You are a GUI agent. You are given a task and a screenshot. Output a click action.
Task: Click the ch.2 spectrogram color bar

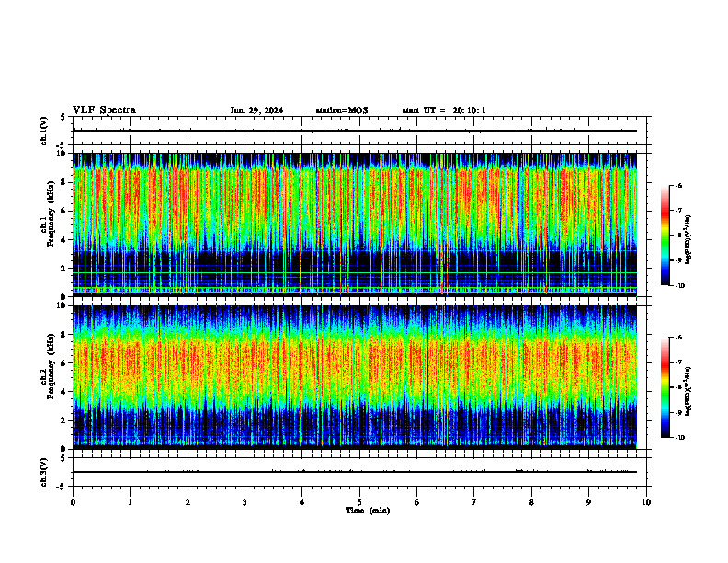tap(665, 387)
